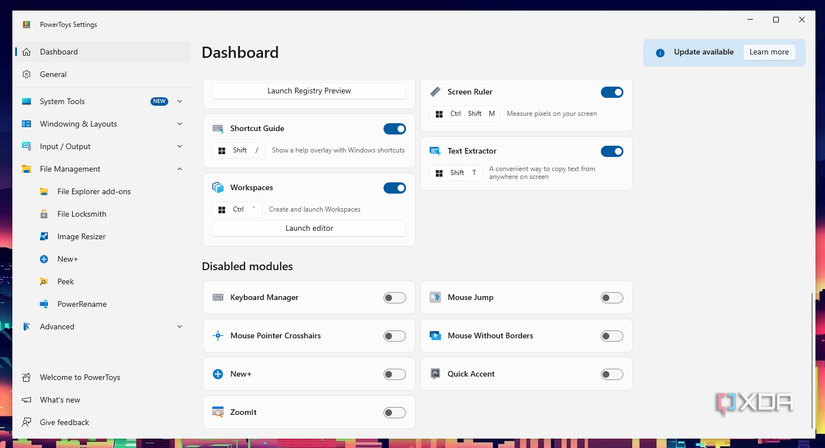The image size is (825, 448).
Task: Expand the Advanced section chevron
Action: 179,327
